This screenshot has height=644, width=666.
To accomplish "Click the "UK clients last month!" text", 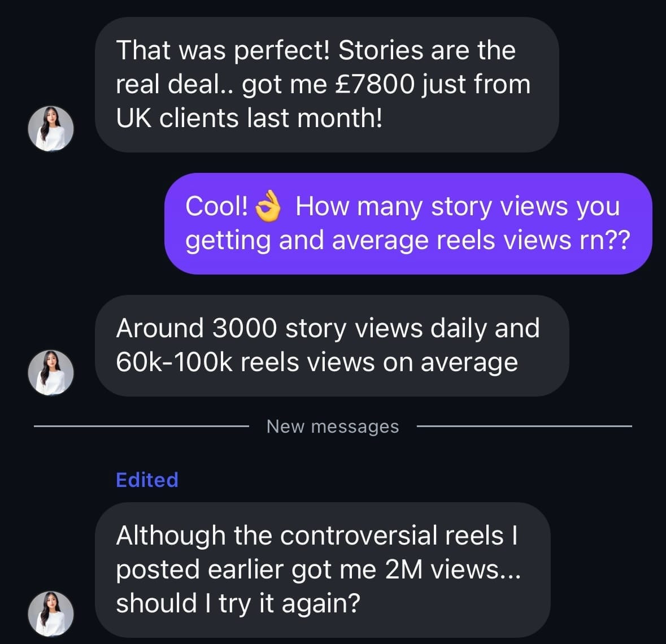I will click(x=249, y=119).
